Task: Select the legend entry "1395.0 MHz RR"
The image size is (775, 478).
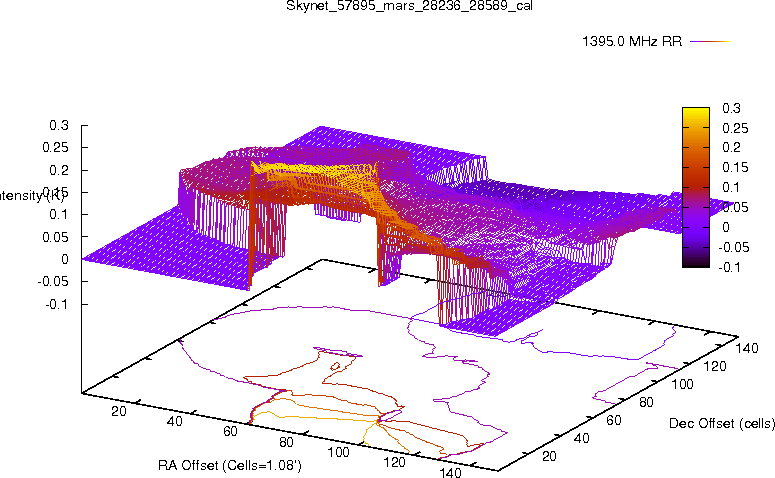Action: (632, 41)
